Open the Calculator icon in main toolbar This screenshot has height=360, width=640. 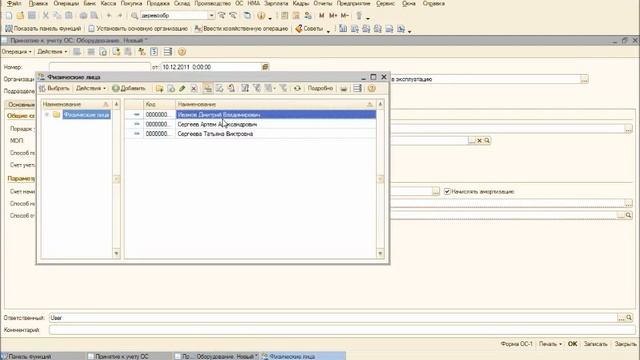point(284,16)
